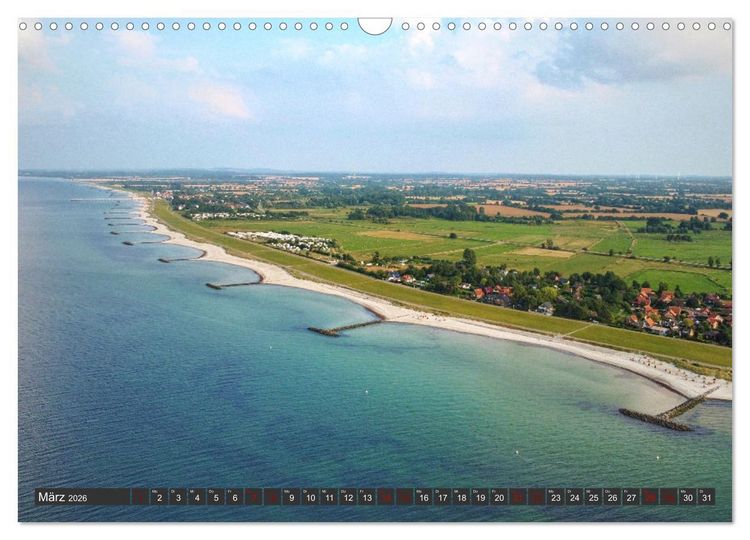The height and width of the screenshot is (540, 750).
Task: Click day 23 in the calendar strip
Action: 556,496
